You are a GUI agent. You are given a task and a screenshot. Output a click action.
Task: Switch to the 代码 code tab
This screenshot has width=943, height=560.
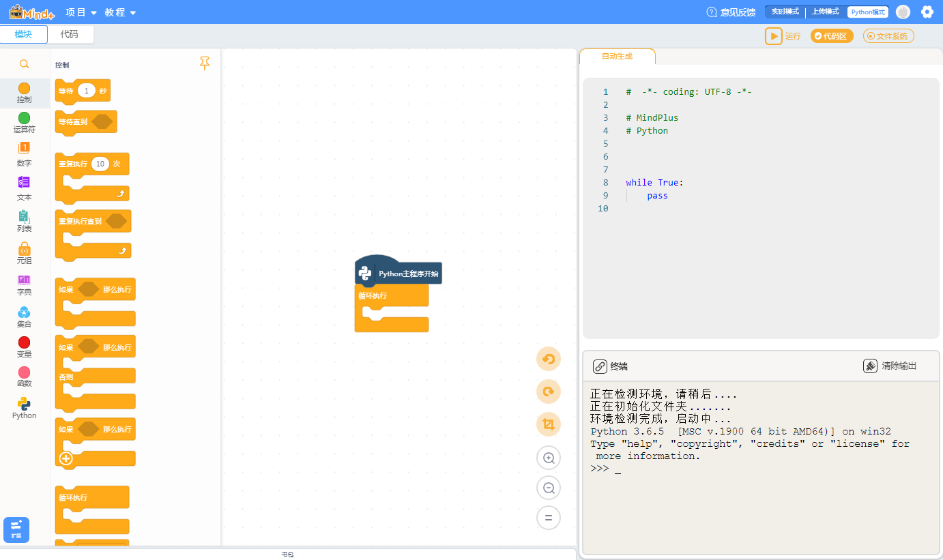tap(70, 34)
